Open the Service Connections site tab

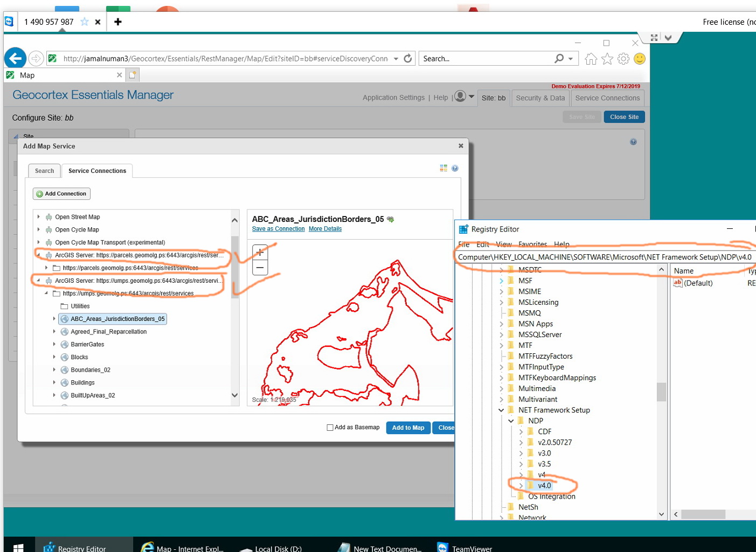pyautogui.click(x=607, y=98)
